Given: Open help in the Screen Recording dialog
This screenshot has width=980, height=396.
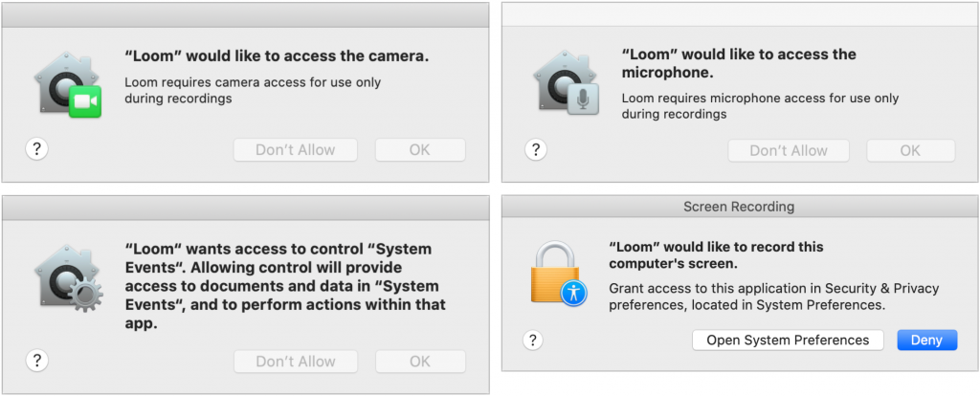Looking at the screenshot, I should (534, 340).
